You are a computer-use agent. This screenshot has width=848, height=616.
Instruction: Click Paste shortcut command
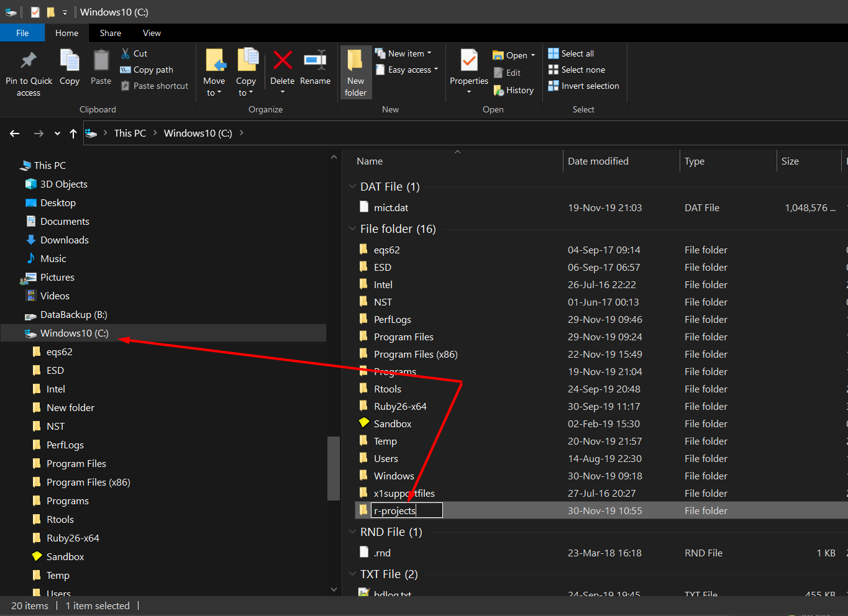coord(154,86)
